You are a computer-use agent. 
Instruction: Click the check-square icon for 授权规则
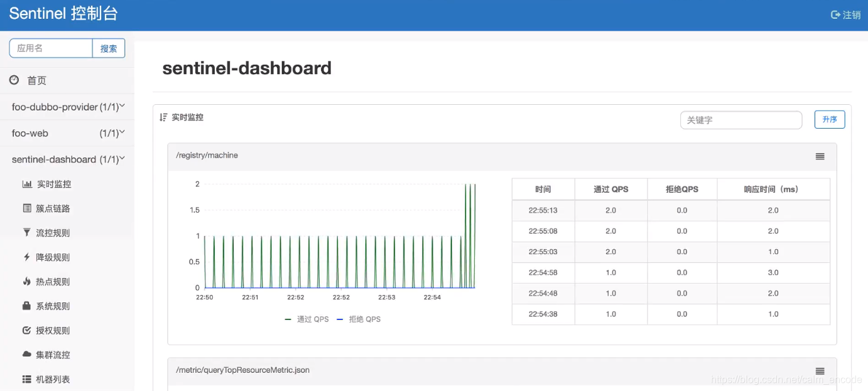tap(27, 330)
